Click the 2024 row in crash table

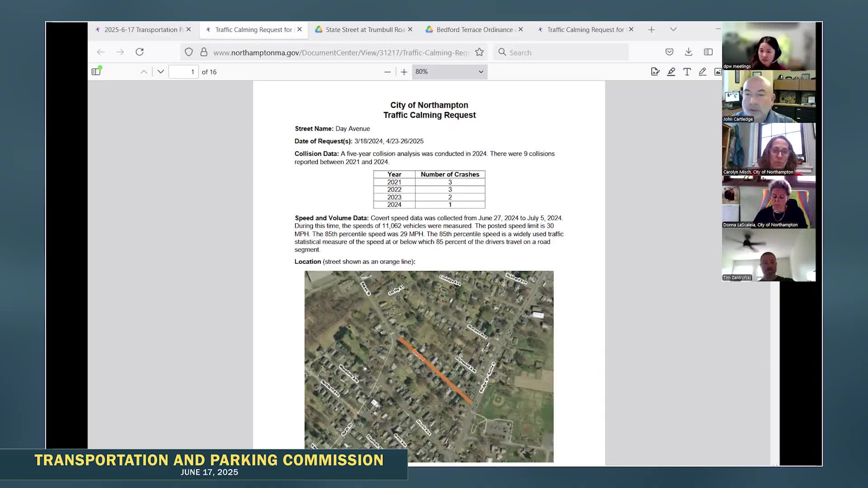pos(429,205)
